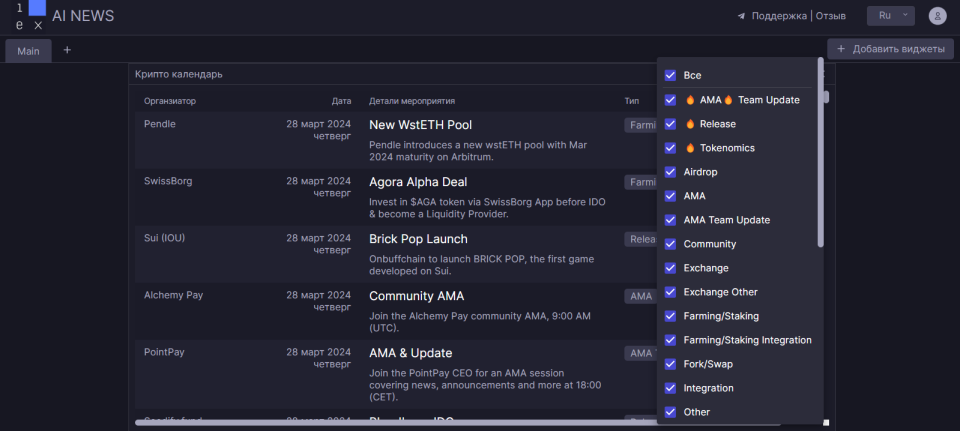Toggle the Other filter checkbox

(670, 412)
